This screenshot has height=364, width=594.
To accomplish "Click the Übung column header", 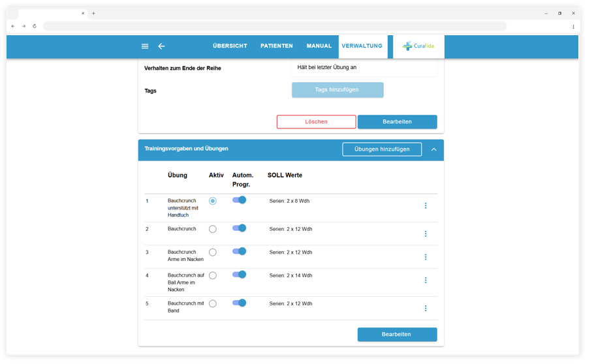I will point(178,175).
